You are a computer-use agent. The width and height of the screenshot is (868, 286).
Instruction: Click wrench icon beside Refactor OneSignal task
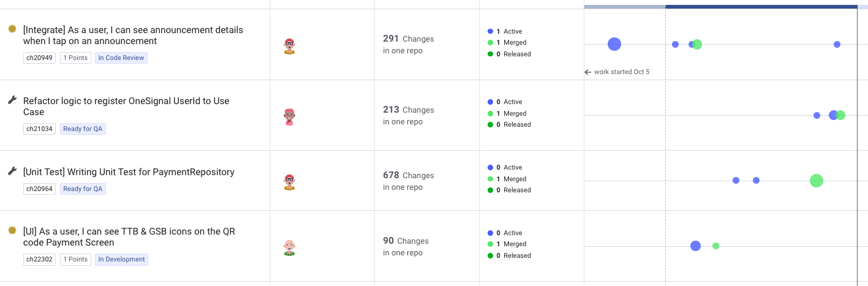pyautogui.click(x=12, y=100)
